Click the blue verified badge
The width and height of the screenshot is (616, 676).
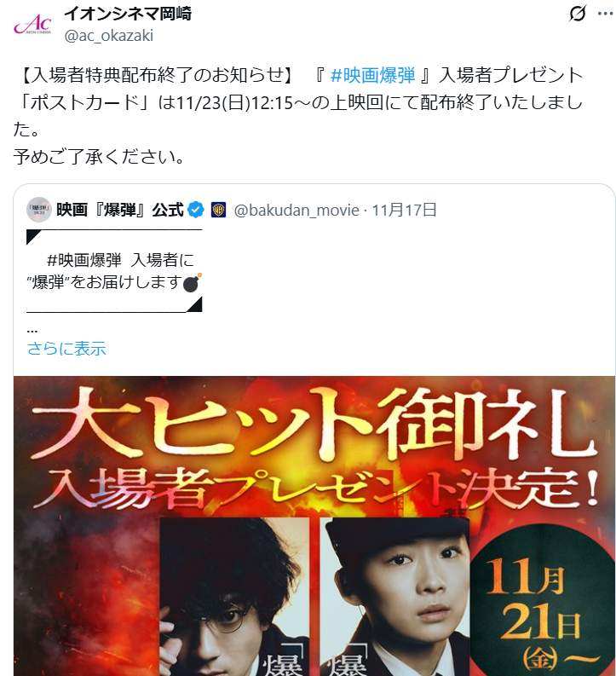(196, 210)
